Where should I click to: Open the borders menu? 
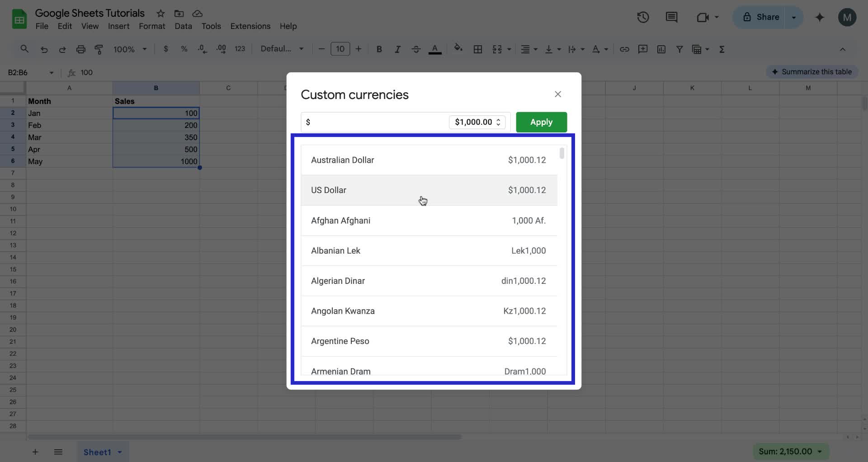click(478, 49)
